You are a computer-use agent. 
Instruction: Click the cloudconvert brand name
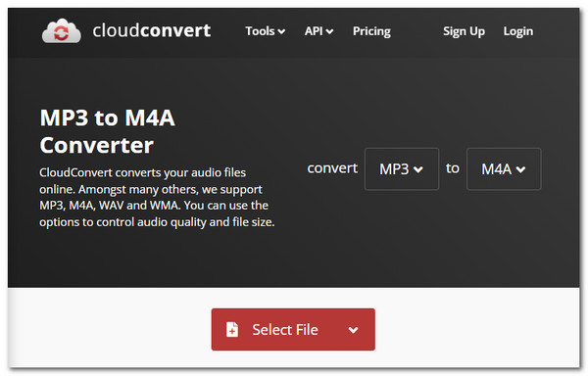pos(152,30)
